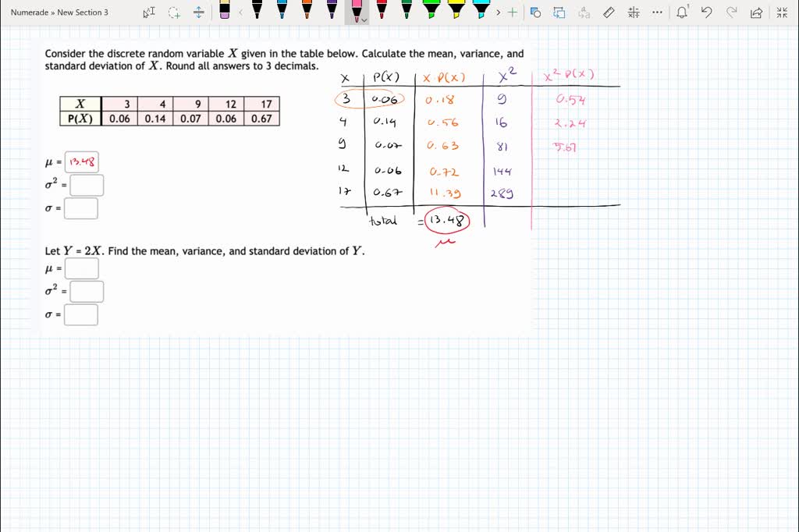Pick the ruler tool
Screen dimensions: 799x532
(x=609, y=12)
